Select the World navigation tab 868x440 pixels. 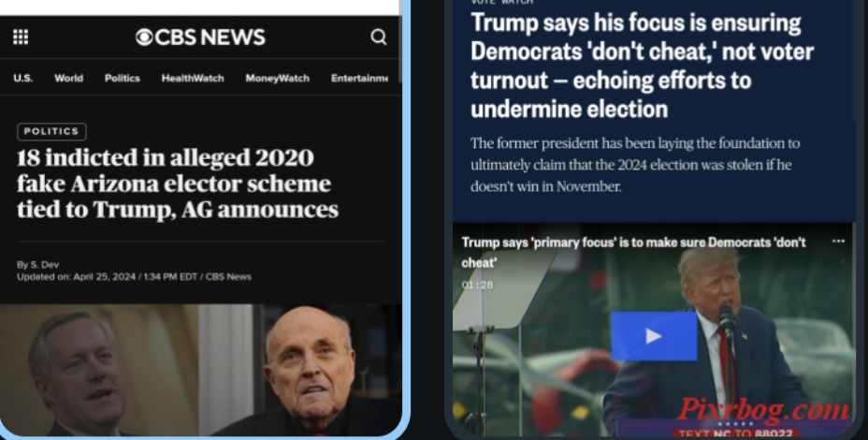(68, 78)
